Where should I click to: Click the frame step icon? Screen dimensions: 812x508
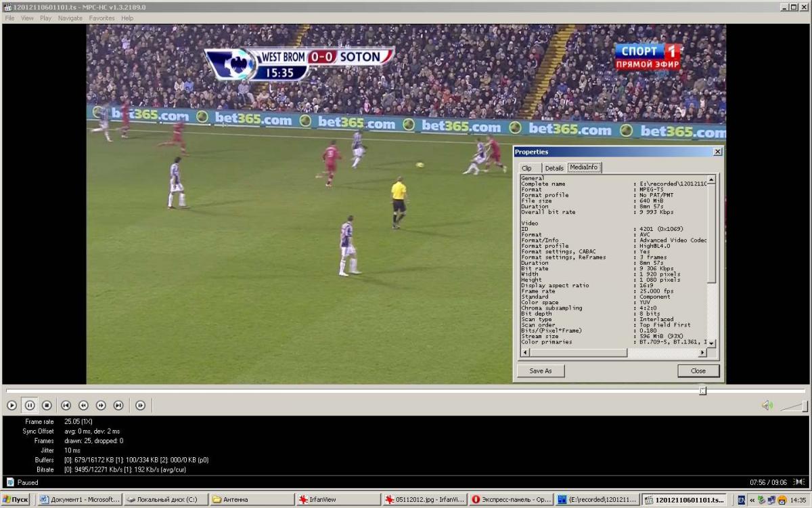(x=140, y=405)
